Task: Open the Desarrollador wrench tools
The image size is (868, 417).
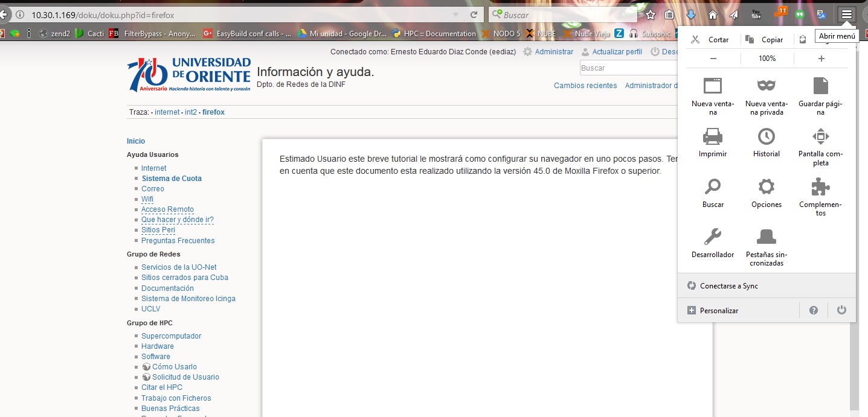Action: coord(713,237)
